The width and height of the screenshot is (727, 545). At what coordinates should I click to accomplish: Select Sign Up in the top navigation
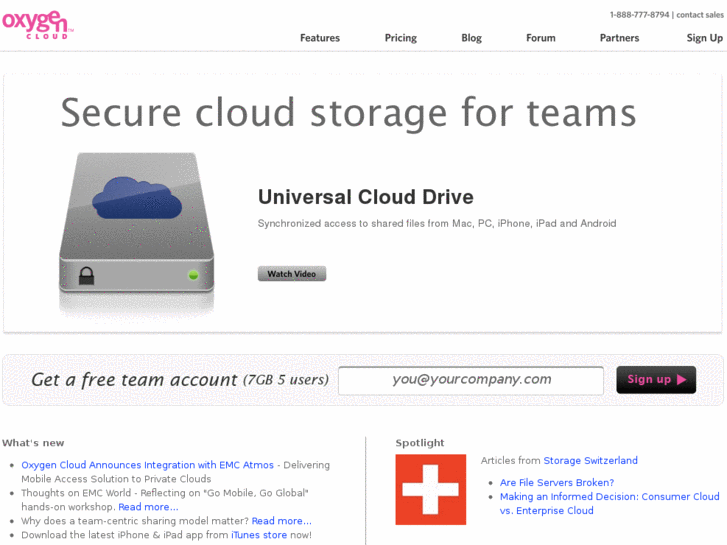coord(705,38)
